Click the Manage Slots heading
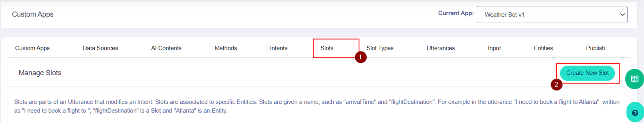Screen dimensions: 644x123 coord(40,73)
